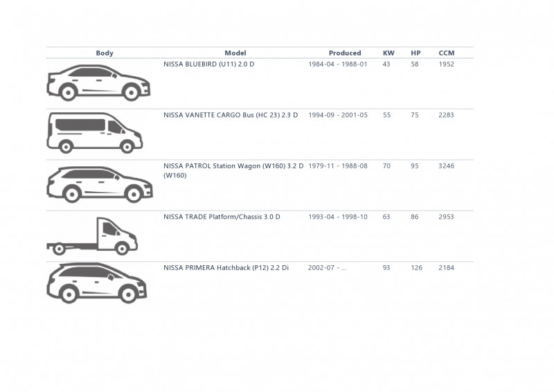The image size is (554, 392).
Task: Click the Produced column header
Action: pos(345,53)
